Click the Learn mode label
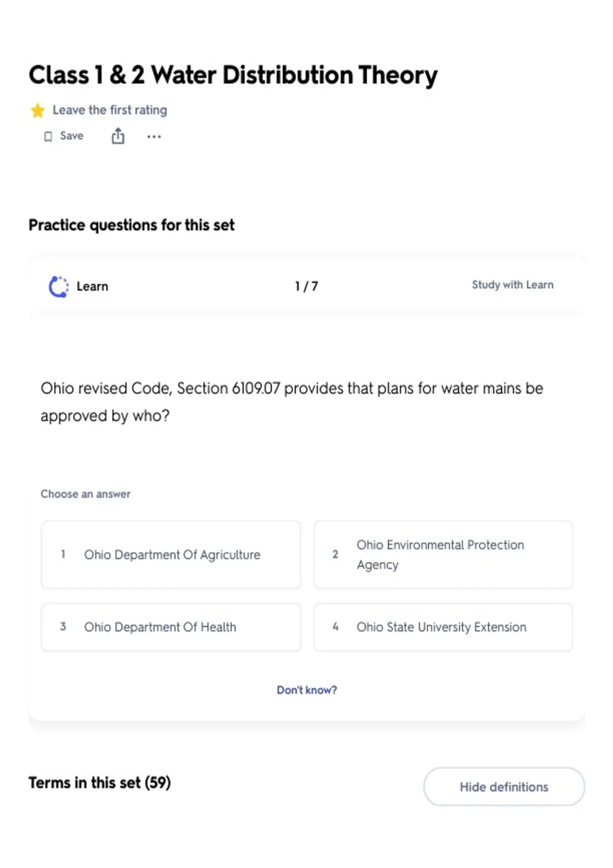 (x=92, y=286)
